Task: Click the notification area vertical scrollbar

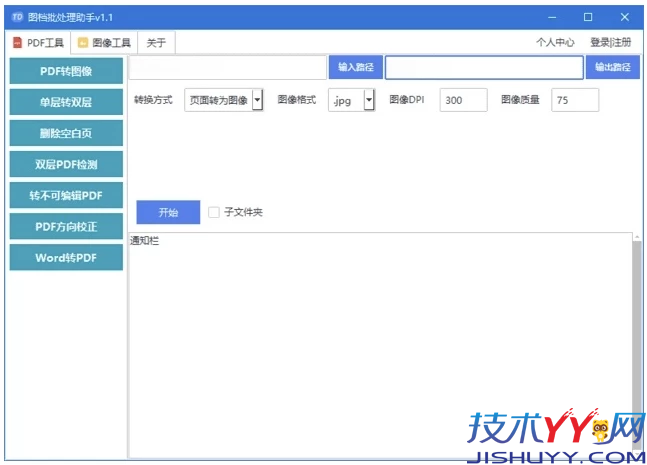Action: coord(637,345)
